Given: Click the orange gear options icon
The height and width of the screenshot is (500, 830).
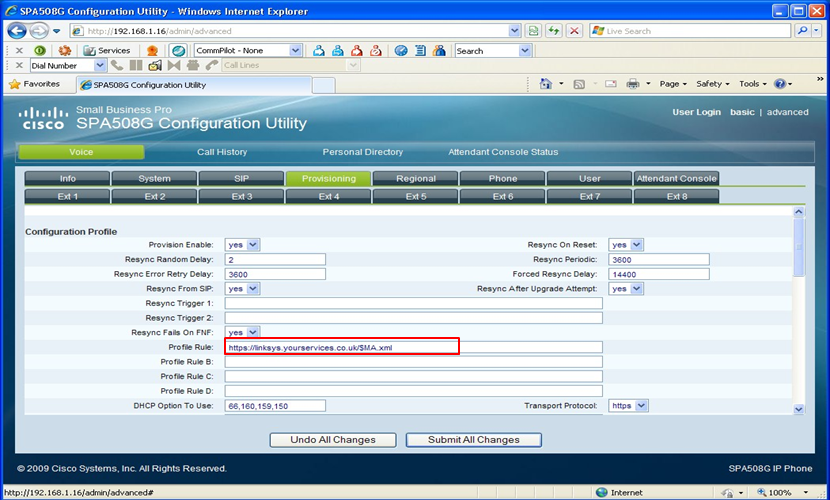Looking at the screenshot, I should 65,51.
